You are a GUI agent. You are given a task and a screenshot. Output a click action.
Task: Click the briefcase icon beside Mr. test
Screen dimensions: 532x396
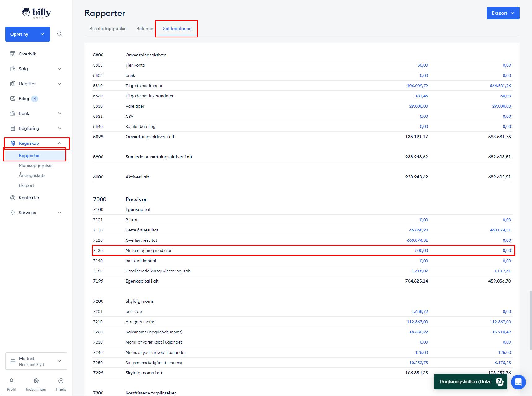(13, 361)
